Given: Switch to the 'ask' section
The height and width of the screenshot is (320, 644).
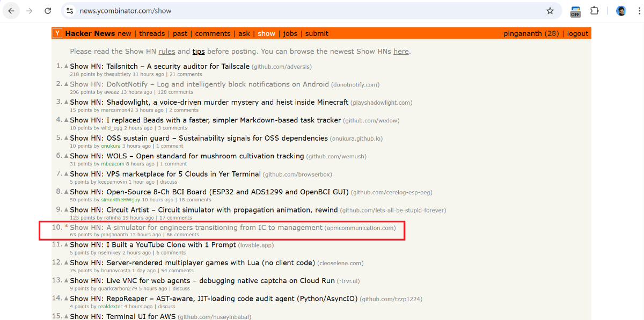Looking at the screenshot, I should click(244, 33).
